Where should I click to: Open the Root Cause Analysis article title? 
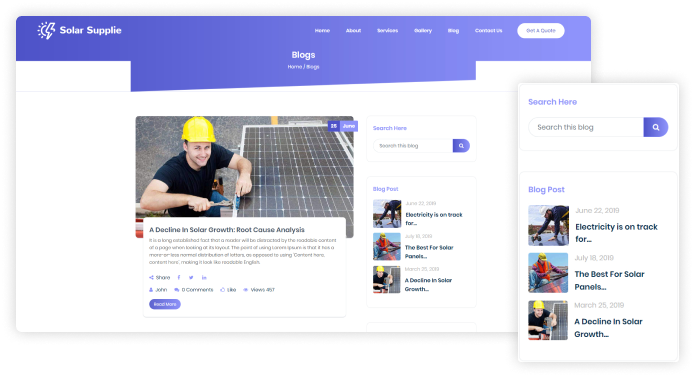coord(226,230)
